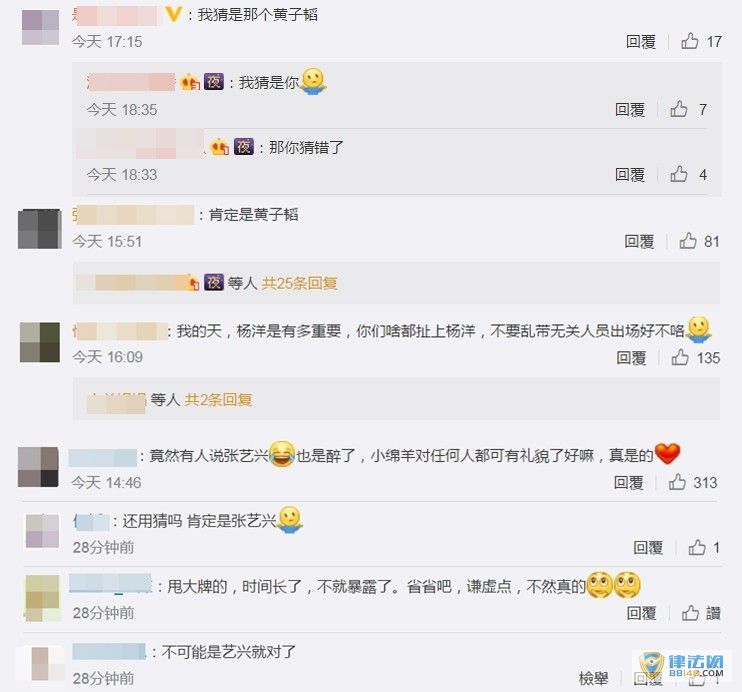
Task: Open the avatar beside the 16:09 comment
Action: click(x=40, y=342)
